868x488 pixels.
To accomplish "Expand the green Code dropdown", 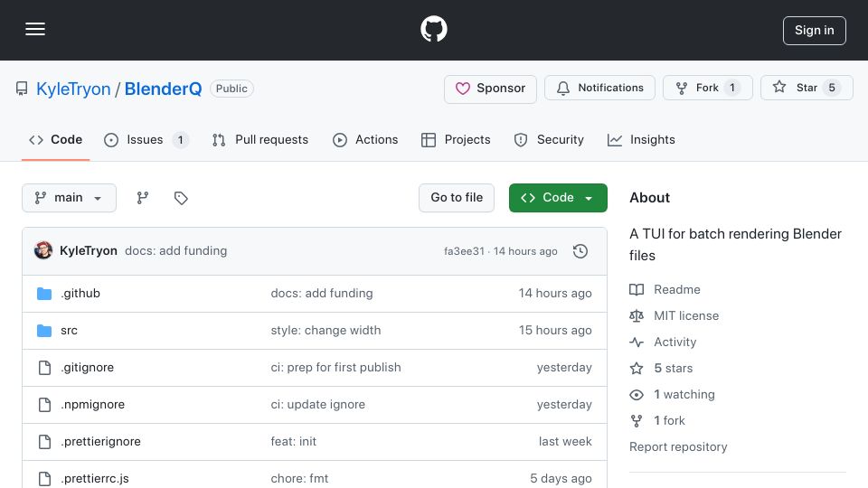I will coord(558,198).
